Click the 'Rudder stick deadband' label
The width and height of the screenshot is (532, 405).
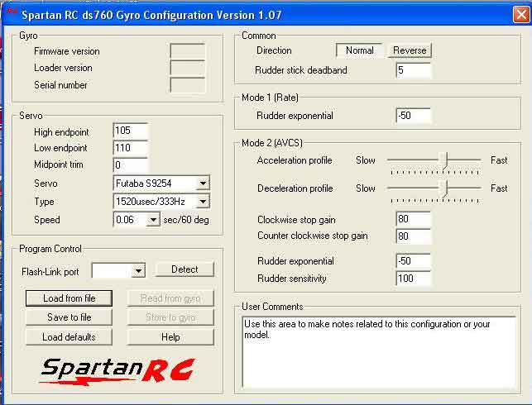coord(301,70)
